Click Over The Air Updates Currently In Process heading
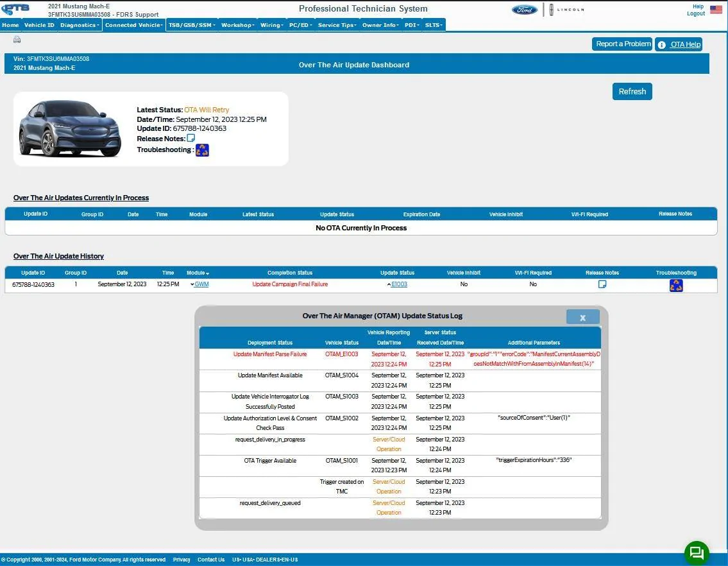This screenshot has width=728, height=566. 81,198
